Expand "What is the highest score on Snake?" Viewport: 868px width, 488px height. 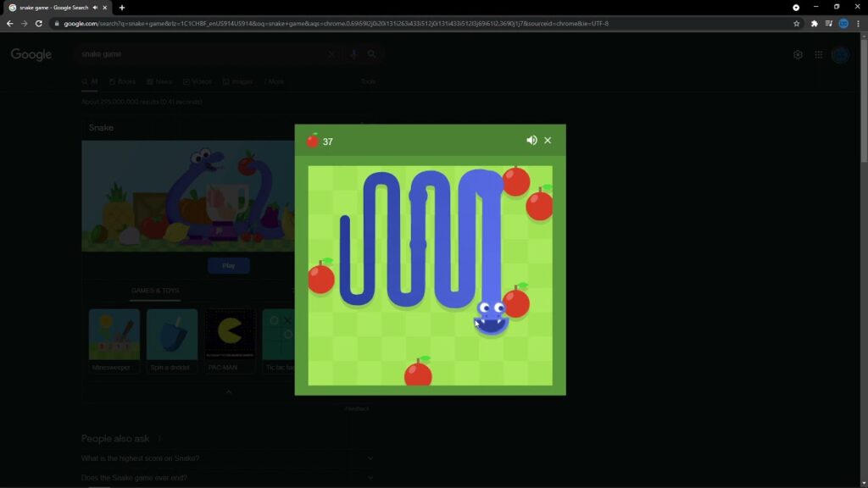click(227, 458)
